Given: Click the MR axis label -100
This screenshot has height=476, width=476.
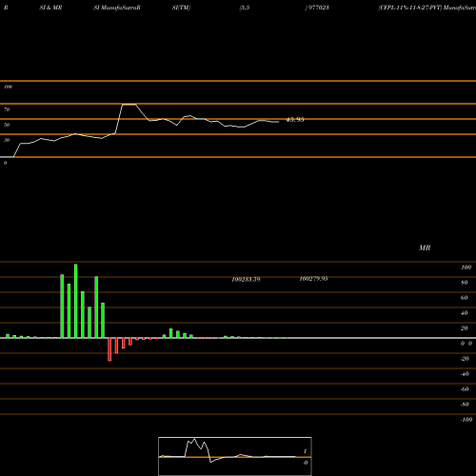Looking at the screenshot, I should (x=466, y=420).
